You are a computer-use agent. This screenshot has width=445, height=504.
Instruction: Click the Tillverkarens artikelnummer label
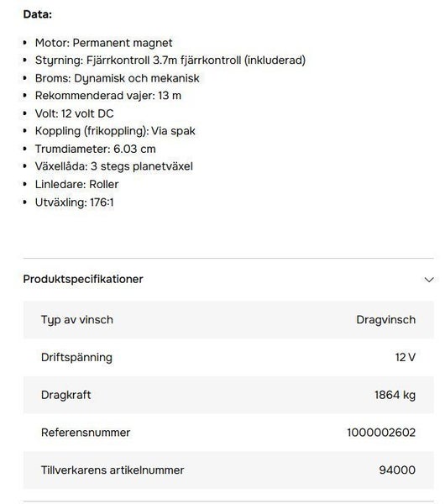(x=113, y=470)
